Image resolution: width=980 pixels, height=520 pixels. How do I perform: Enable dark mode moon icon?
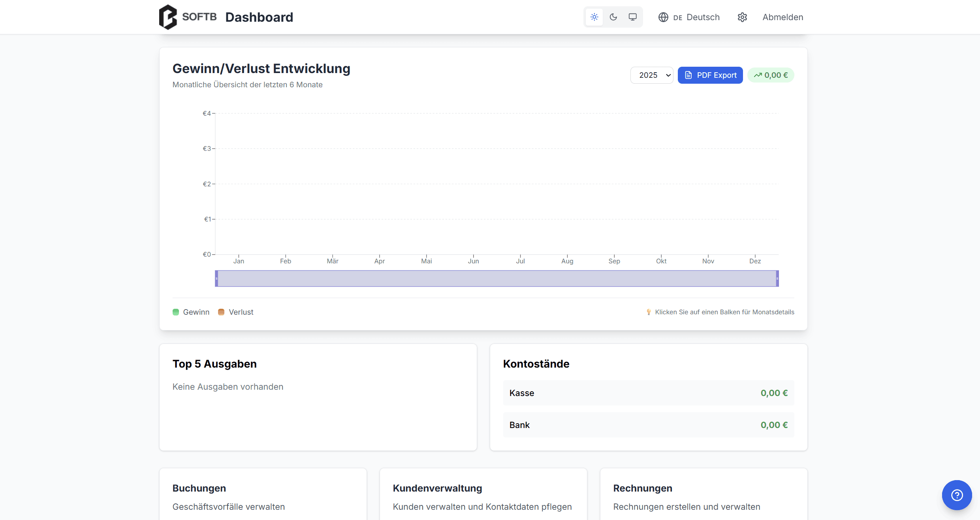[x=613, y=17]
